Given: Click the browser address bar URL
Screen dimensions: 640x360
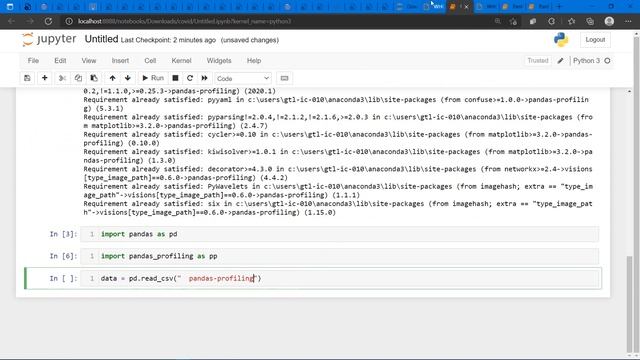Looking at the screenshot, I should tap(184, 21).
